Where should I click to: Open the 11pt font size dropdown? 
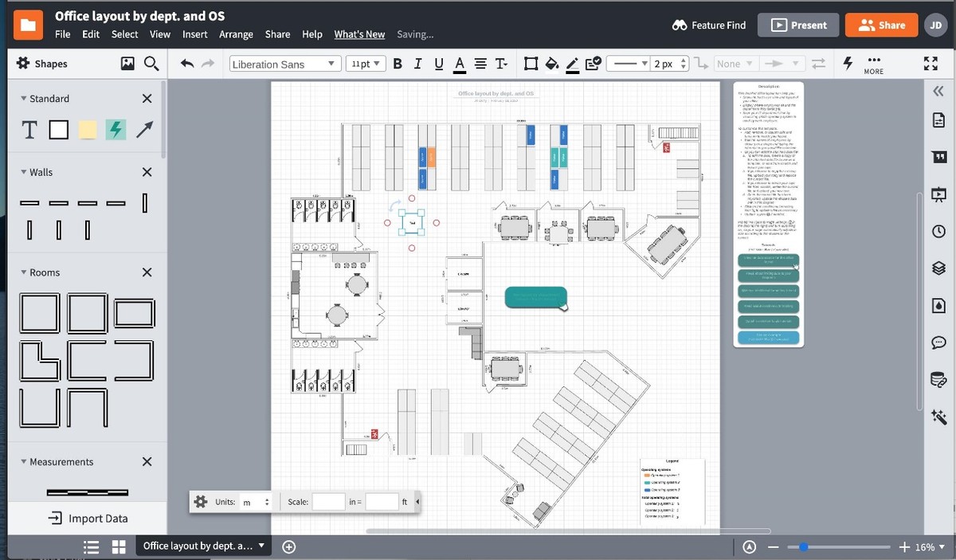coord(366,64)
